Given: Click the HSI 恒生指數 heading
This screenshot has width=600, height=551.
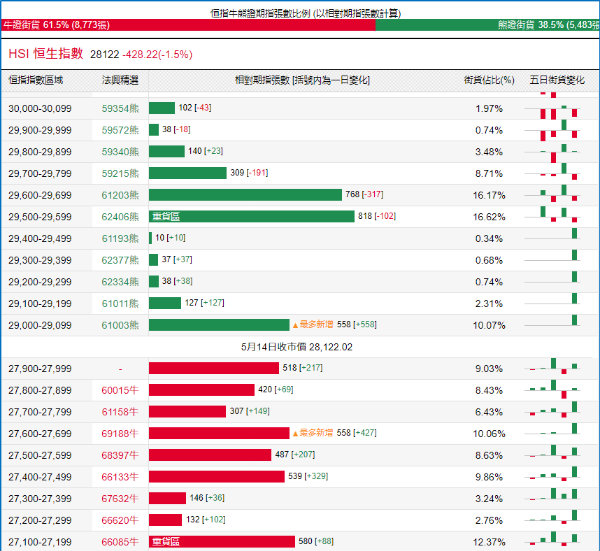Looking at the screenshot, I should 46,54.
